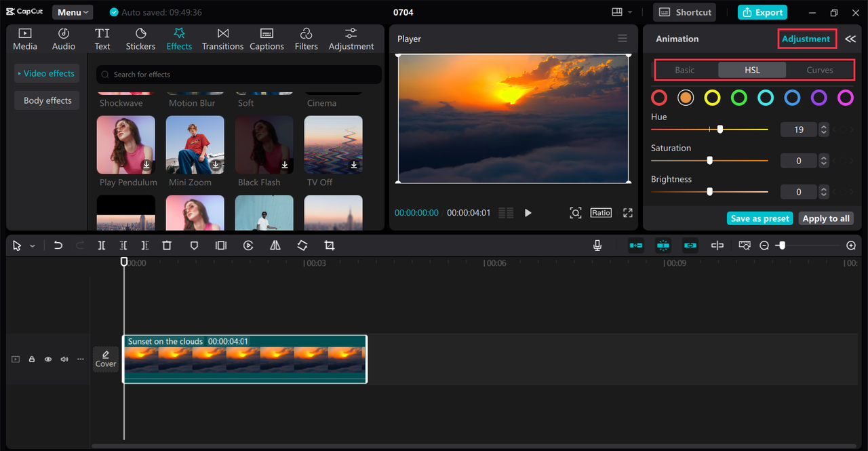Image resolution: width=868 pixels, height=451 pixels.
Task: Mute the video track audio
Action: (x=64, y=359)
